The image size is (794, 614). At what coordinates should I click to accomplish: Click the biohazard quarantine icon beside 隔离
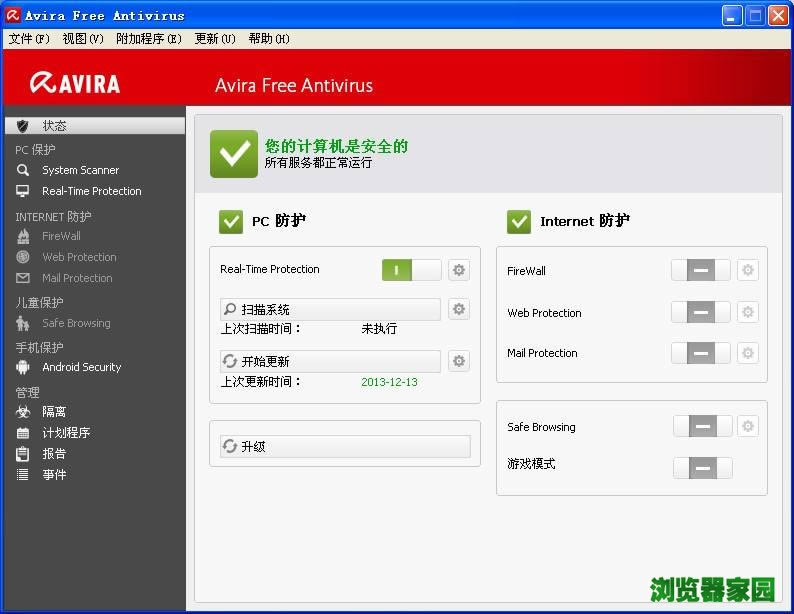[x=23, y=412]
